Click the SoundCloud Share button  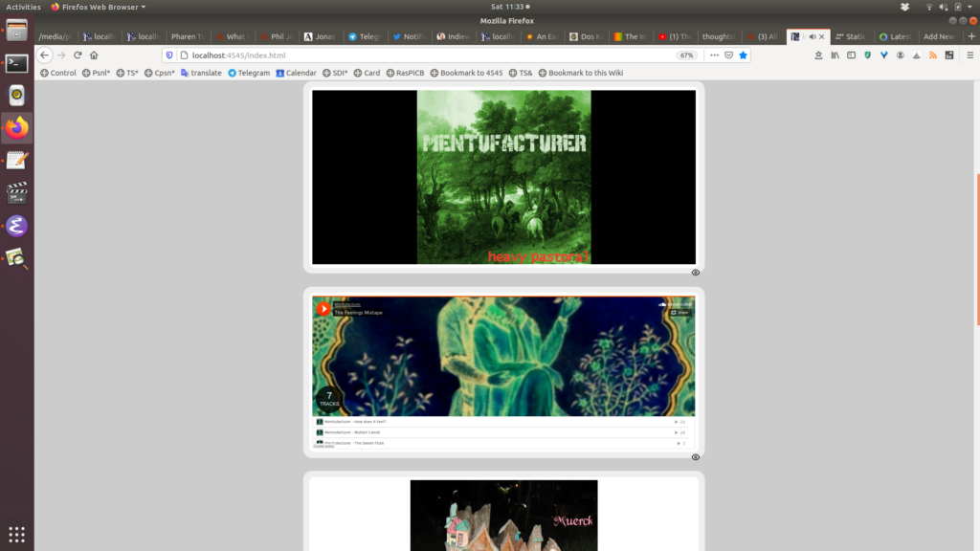[679, 313]
